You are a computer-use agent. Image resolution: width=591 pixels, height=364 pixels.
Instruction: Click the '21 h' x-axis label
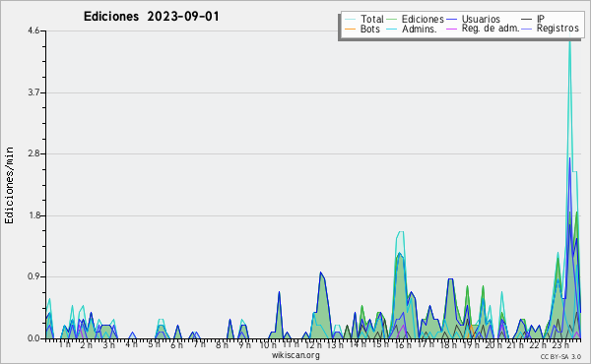coord(515,344)
